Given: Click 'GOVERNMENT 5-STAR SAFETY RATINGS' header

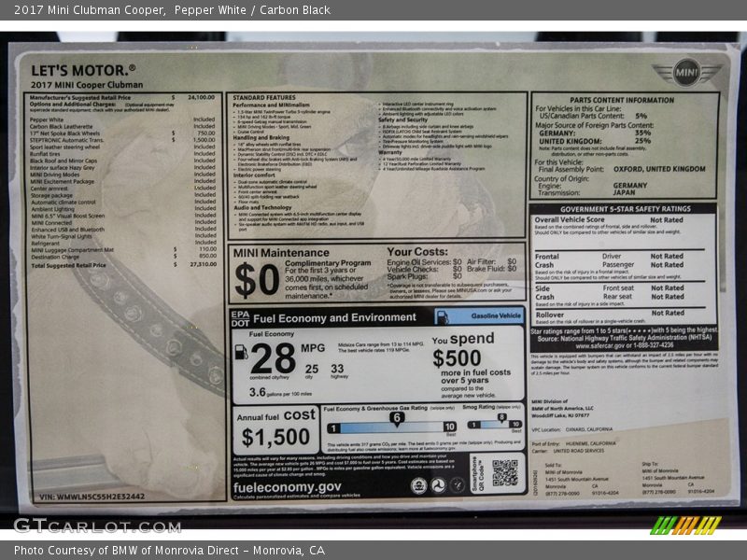Looking at the screenshot, I should [625, 209].
